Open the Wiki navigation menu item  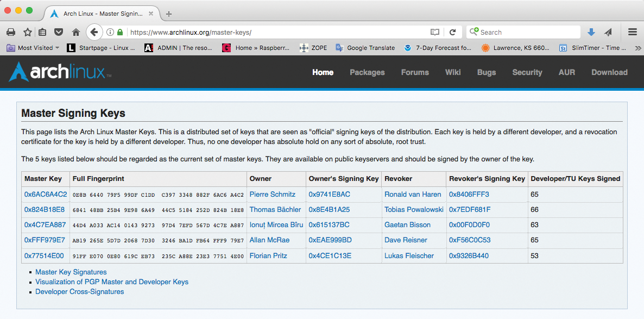pyautogui.click(x=453, y=72)
